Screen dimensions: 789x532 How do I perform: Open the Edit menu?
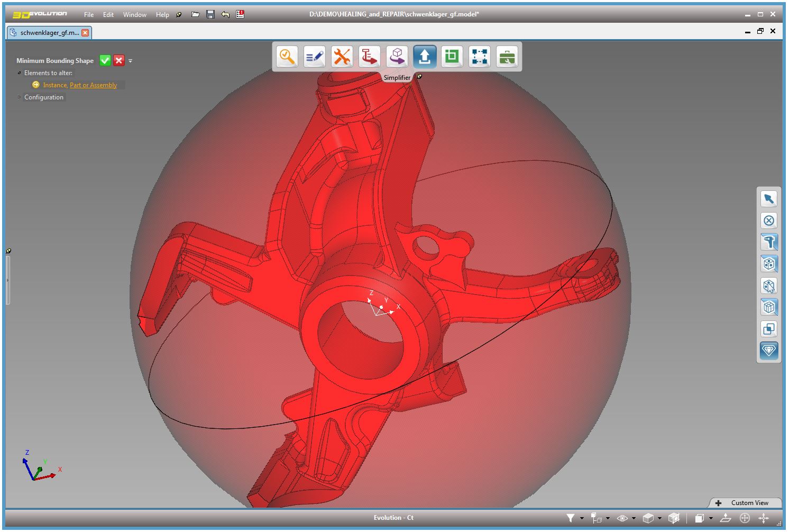click(108, 15)
